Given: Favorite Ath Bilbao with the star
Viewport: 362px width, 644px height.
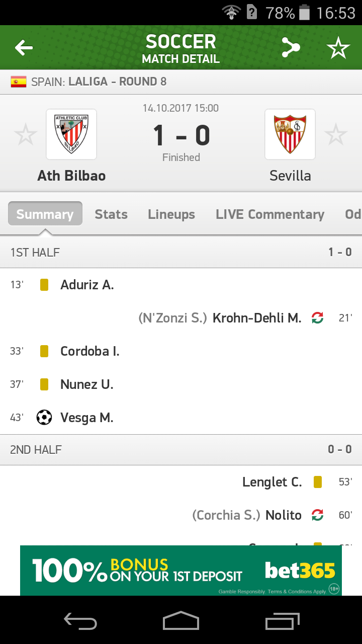Looking at the screenshot, I should pos(25,135).
